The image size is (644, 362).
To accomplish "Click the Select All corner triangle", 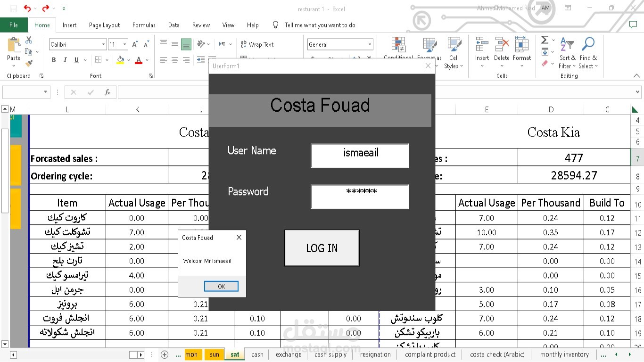I will [635, 109].
